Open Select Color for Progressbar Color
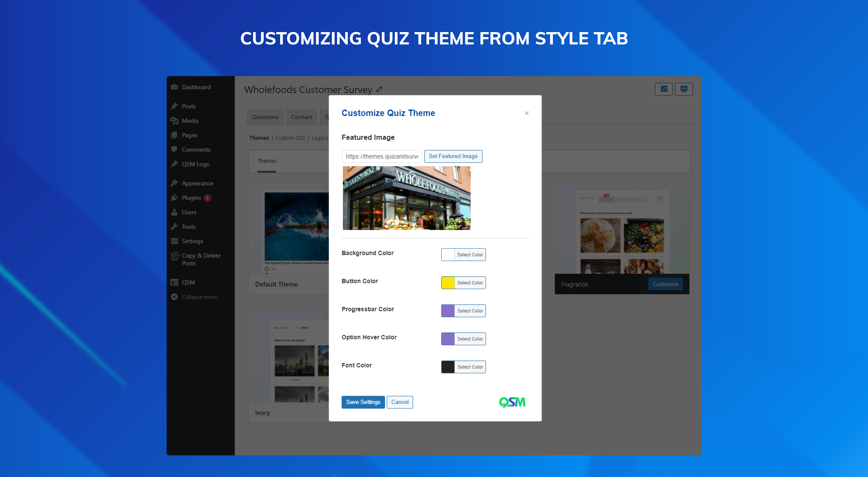868x477 pixels. click(470, 311)
